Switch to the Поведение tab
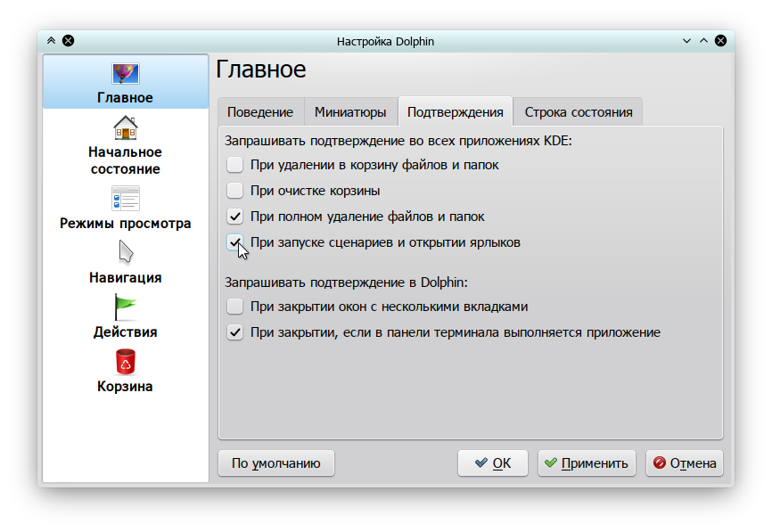772x532 pixels. (260, 112)
